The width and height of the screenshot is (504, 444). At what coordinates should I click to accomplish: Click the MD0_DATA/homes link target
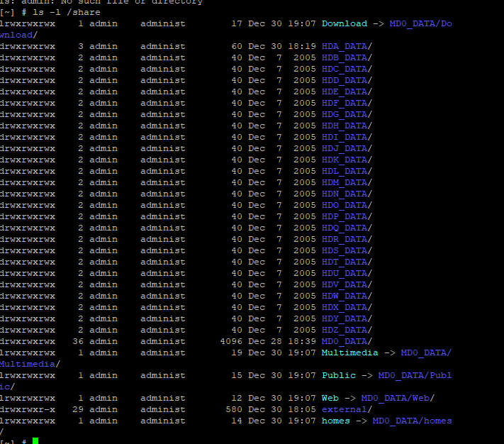[412, 421]
